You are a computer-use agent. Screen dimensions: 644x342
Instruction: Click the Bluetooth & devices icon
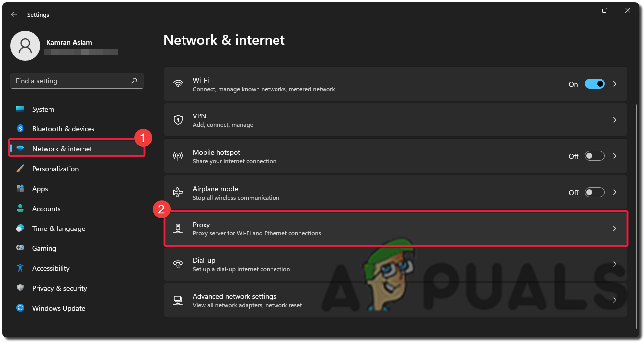(20, 129)
